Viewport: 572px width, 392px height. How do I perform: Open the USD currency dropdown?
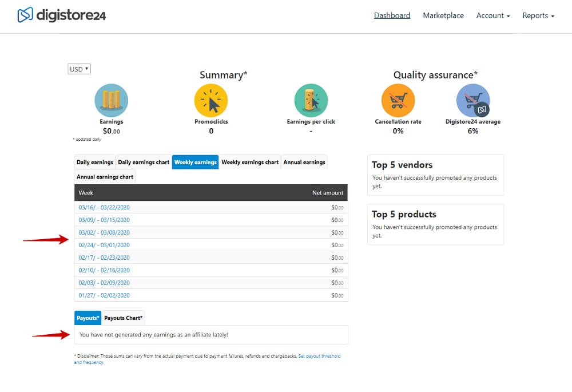[79, 69]
